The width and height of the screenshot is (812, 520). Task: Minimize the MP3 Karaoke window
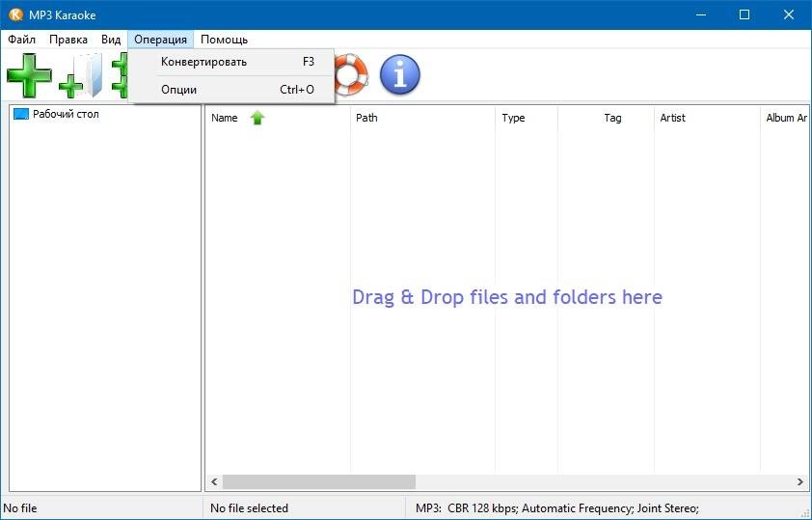(700, 14)
